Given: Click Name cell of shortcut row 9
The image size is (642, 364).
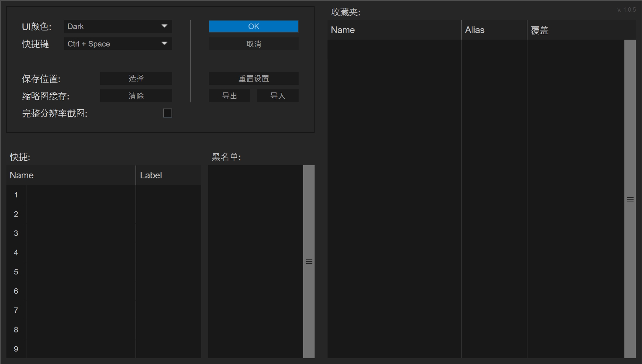Looking at the screenshot, I should pyautogui.click(x=81, y=349).
